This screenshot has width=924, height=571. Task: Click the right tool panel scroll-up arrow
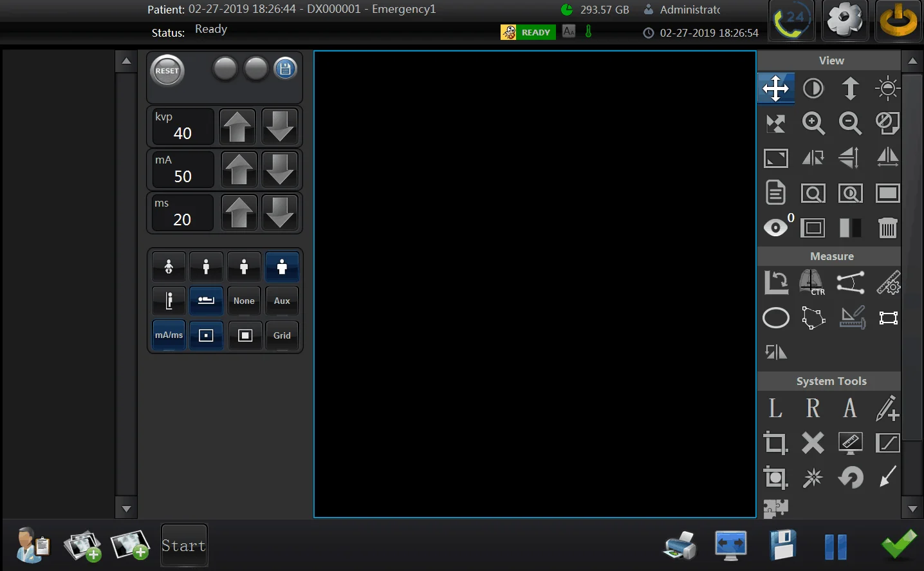click(x=912, y=61)
